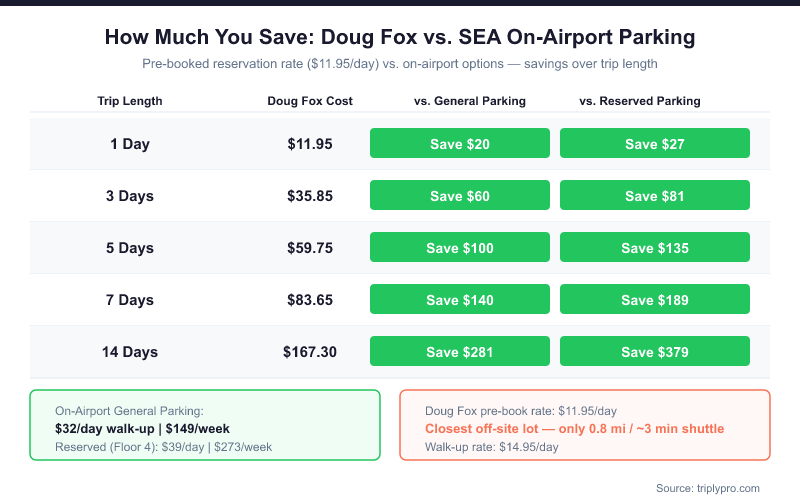The height and width of the screenshot is (500, 800).
Task: Select the vs. Reserved Parking header
Action: click(640, 101)
